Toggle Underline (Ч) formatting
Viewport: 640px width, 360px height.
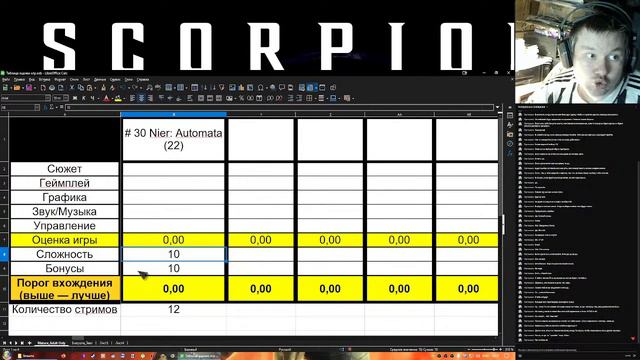(92, 98)
